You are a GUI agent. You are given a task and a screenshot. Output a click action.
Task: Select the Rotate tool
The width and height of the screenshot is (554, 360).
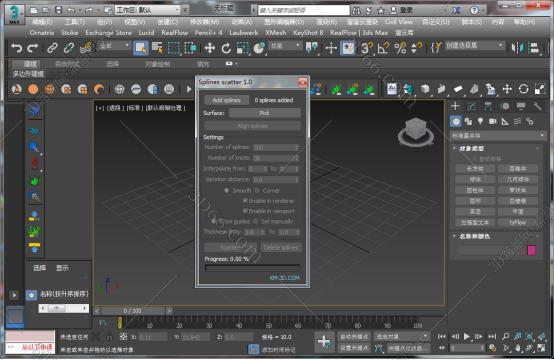226,48
